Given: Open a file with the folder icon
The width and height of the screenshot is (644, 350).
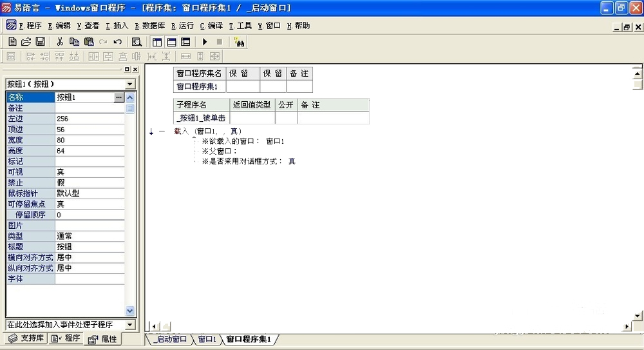Looking at the screenshot, I should pyautogui.click(x=26, y=41).
